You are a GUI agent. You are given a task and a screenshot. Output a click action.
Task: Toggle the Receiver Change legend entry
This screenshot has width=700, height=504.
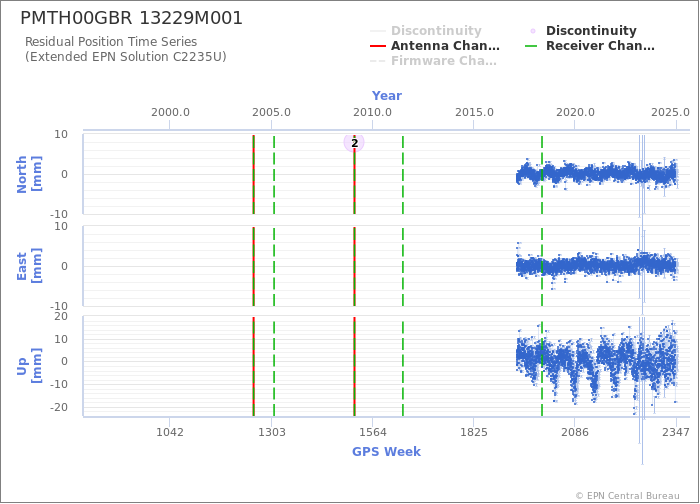(590, 46)
